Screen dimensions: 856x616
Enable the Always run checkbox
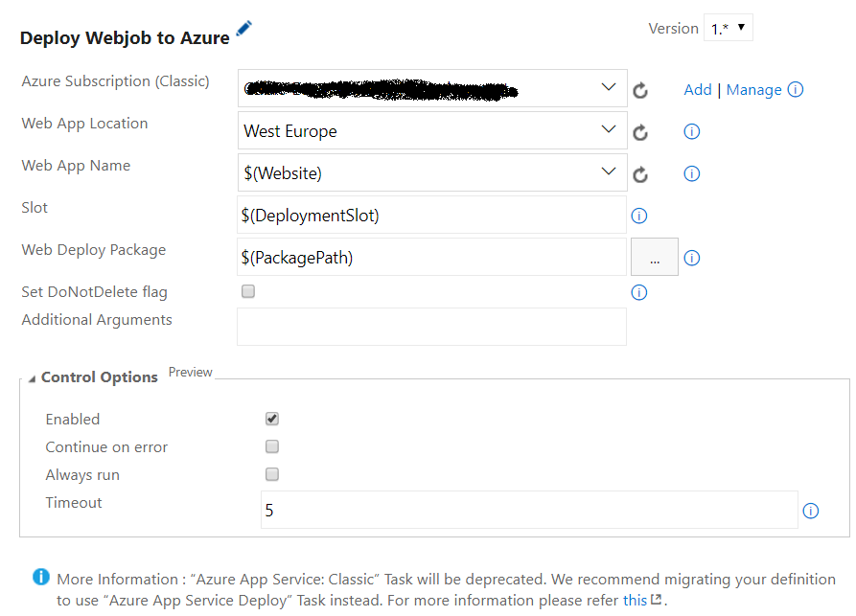tap(272, 474)
